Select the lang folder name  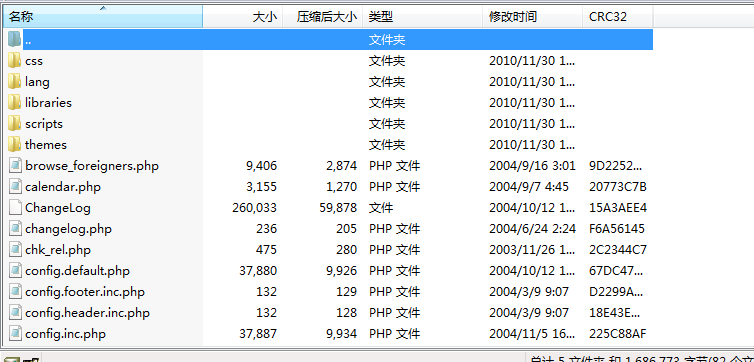(37, 82)
